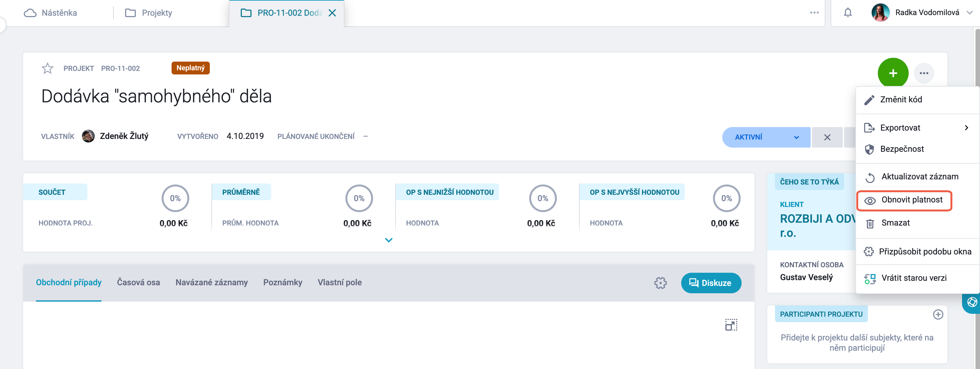Open notifications bell
Image resolution: width=980 pixels, height=369 pixels.
pos(848,13)
